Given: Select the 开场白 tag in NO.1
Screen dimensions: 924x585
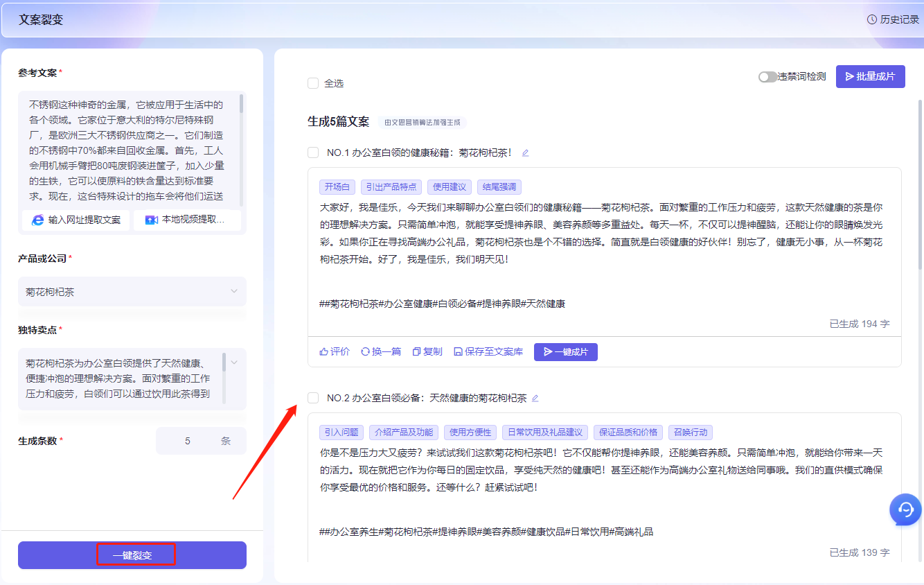Looking at the screenshot, I should 337,187.
